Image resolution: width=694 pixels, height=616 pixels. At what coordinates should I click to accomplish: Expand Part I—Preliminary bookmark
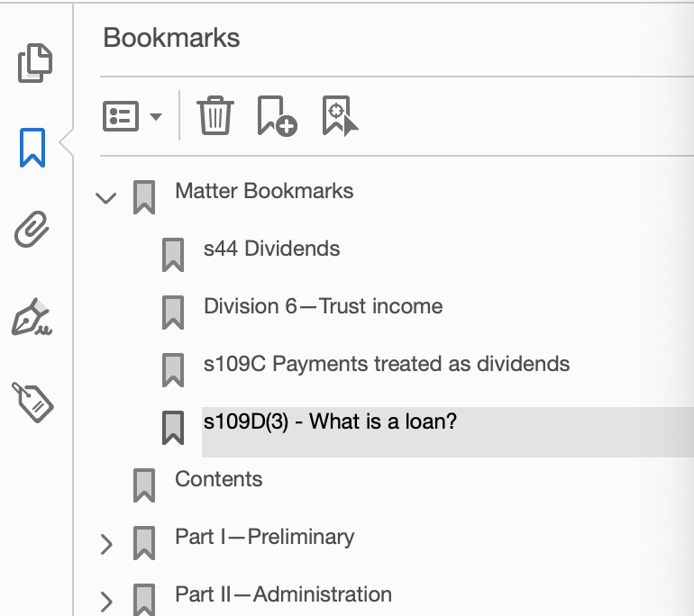pos(106,544)
